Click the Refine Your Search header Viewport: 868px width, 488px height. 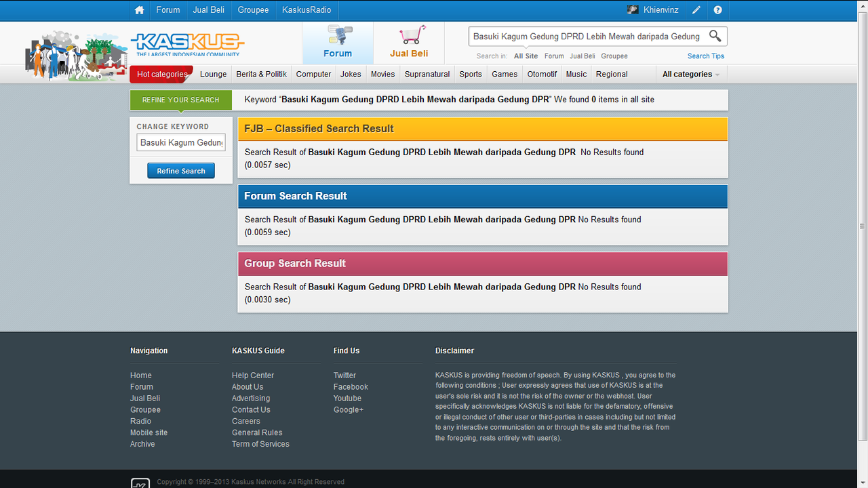pos(181,100)
